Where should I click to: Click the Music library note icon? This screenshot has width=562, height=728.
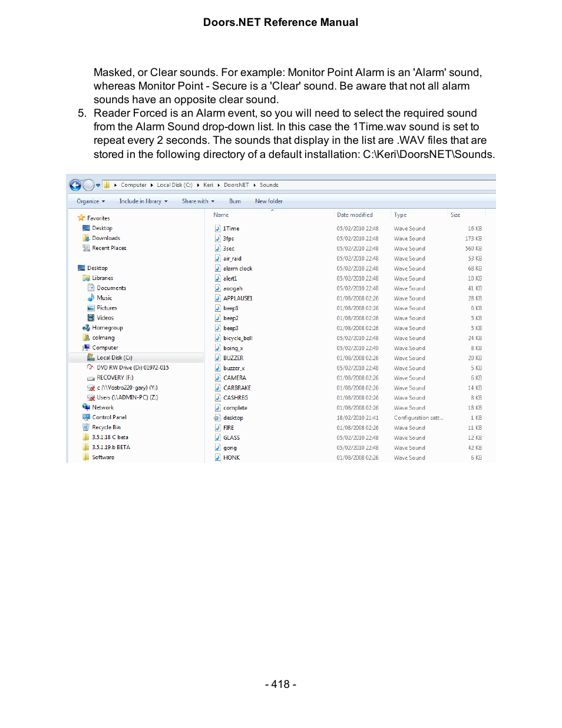(x=91, y=298)
